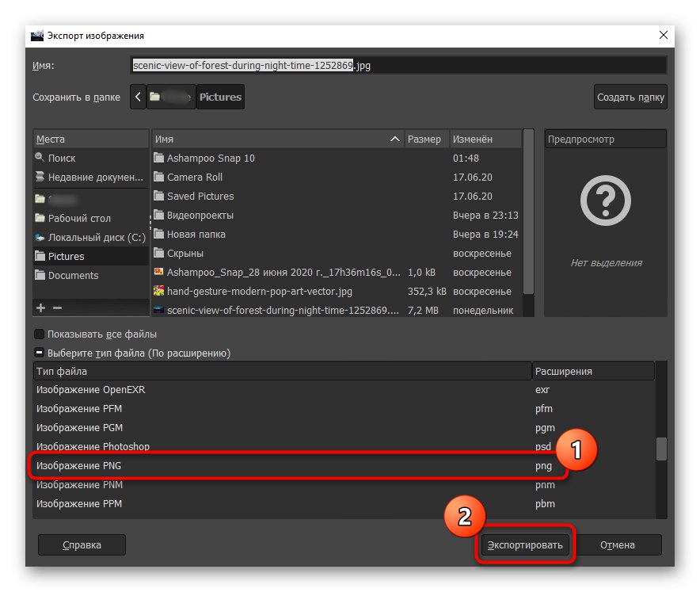700x592 pixels.
Task: Click the blurred user folder path button
Action: tap(171, 97)
